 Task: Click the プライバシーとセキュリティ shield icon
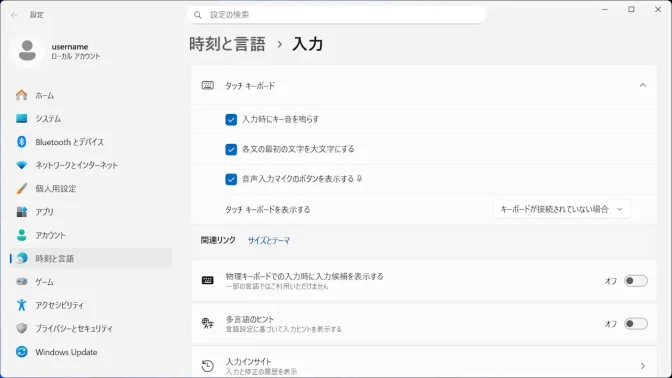coord(21,328)
